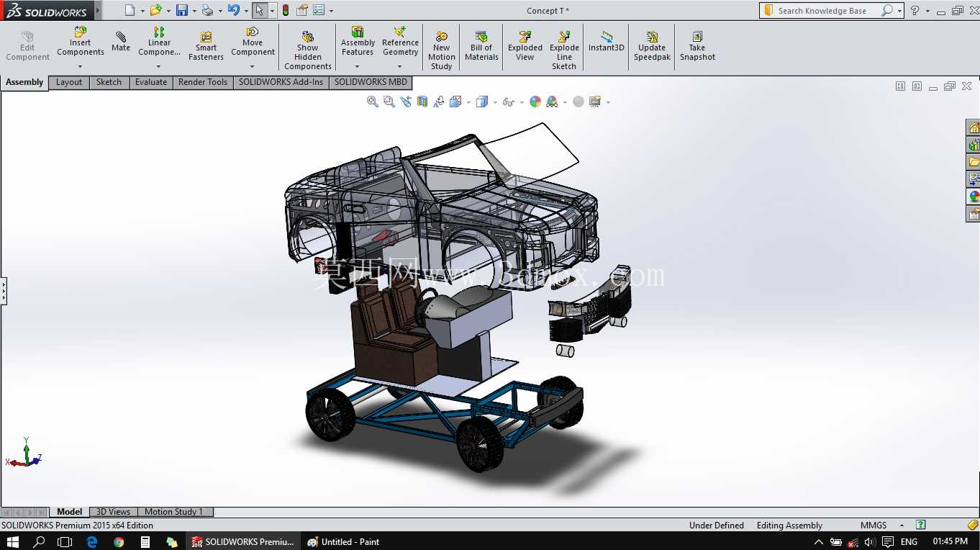Toggle Instant3D mode

(607, 42)
